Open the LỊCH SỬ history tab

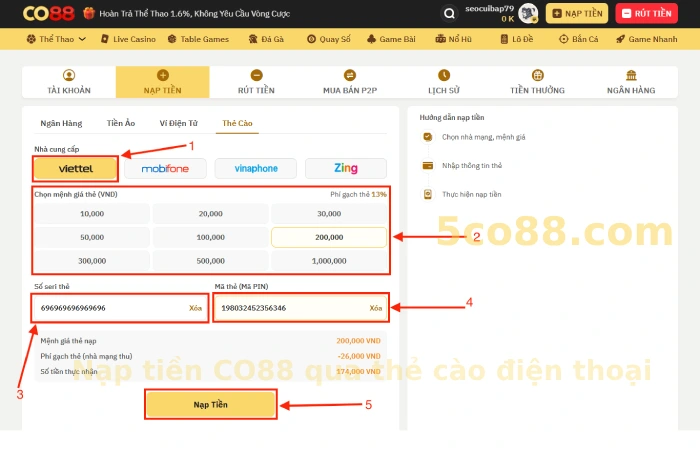(x=444, y=82)
